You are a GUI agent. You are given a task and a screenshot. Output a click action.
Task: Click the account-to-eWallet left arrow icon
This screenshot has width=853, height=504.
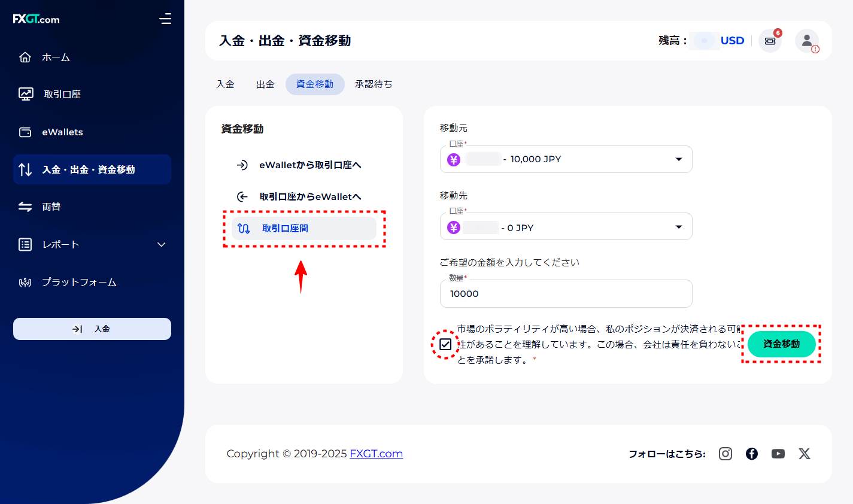[242, 196]
